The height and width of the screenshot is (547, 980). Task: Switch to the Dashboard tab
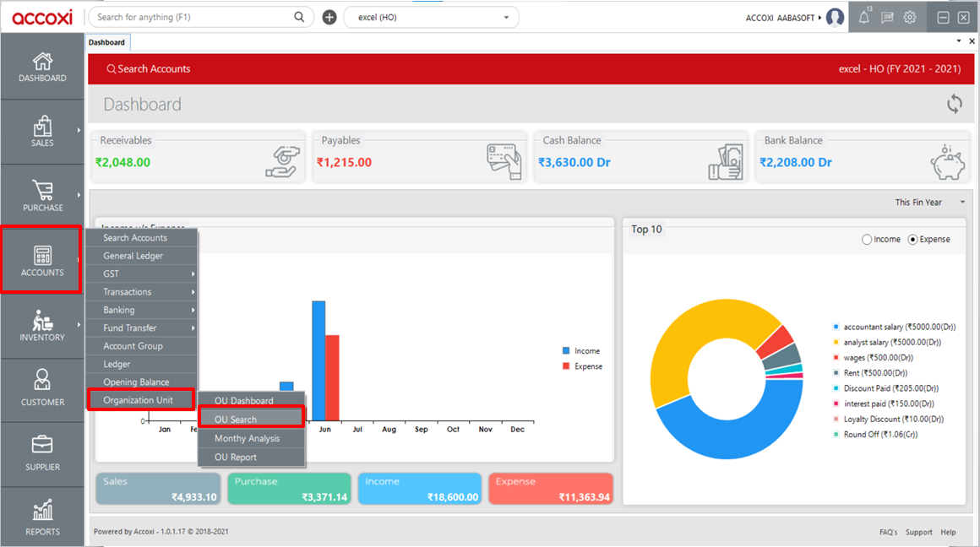pyautogui.click(x=107, y=40)
